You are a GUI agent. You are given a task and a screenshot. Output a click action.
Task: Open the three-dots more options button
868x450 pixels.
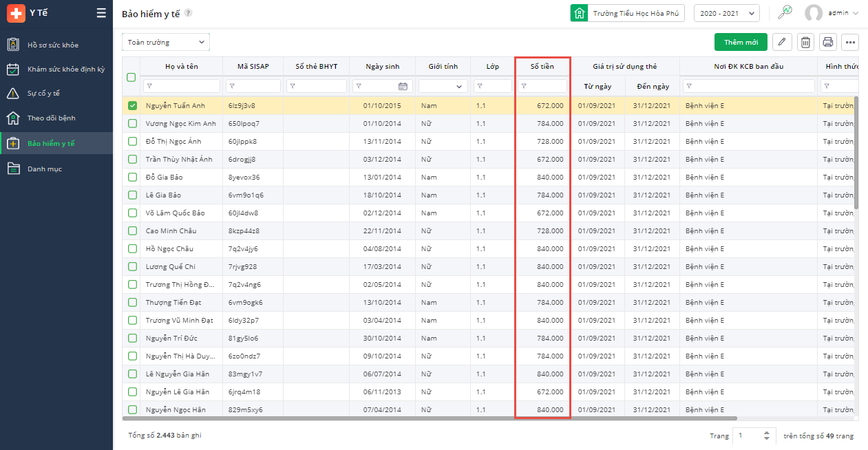tap(851, 42)
